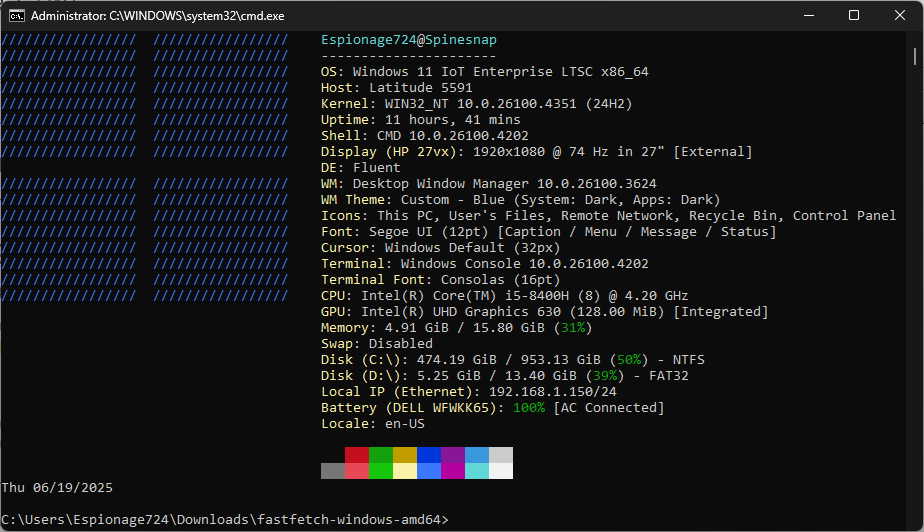Click the gray swatch at bottom-left of palette
This screenshot has width=924, height=532.
pyautogui.click(x=333, y=471)
